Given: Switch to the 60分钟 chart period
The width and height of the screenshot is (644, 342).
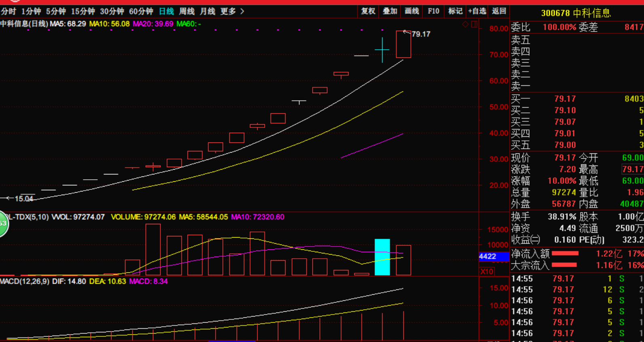Looking at the screenshot, I should pos(141,11).
